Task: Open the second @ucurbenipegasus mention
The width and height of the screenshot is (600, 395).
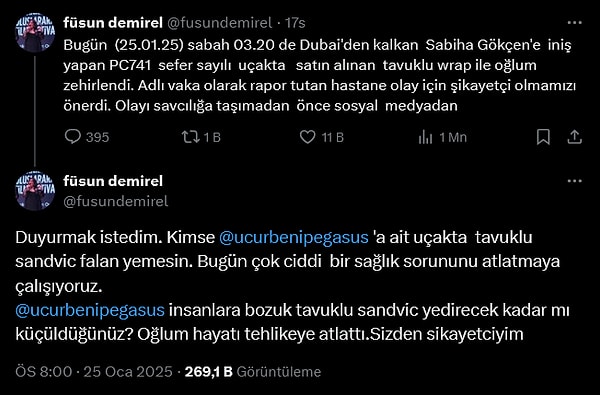Action: pos(90,310)
